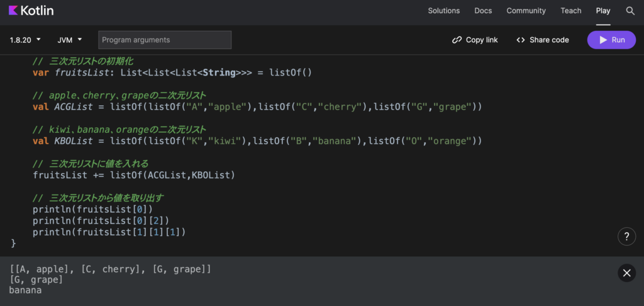Click the output line [G, grape]
The width and height of the screenshot is (644, 306).
click(x=36, y=280)
